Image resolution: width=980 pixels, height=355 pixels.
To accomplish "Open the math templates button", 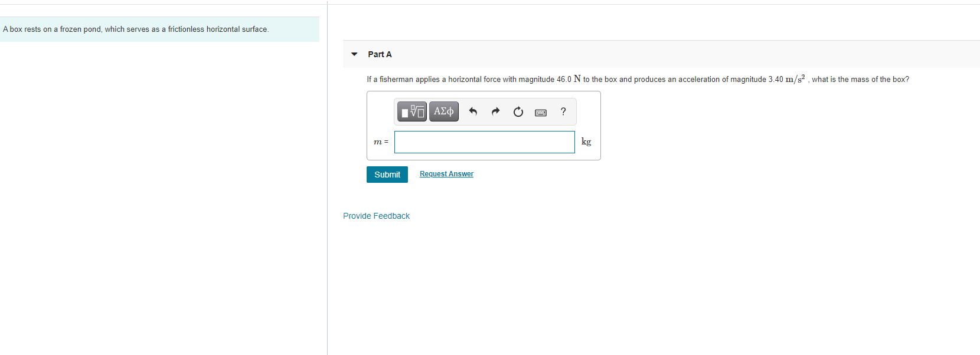I will [x=412, y=111].
